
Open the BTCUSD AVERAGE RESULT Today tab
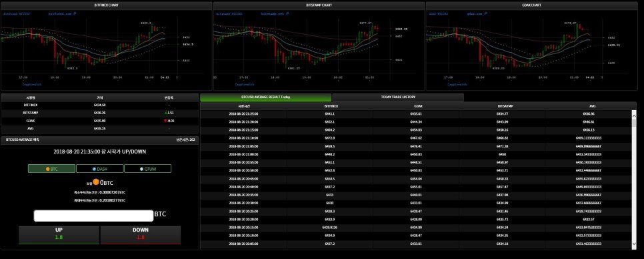tap(266, 97)
